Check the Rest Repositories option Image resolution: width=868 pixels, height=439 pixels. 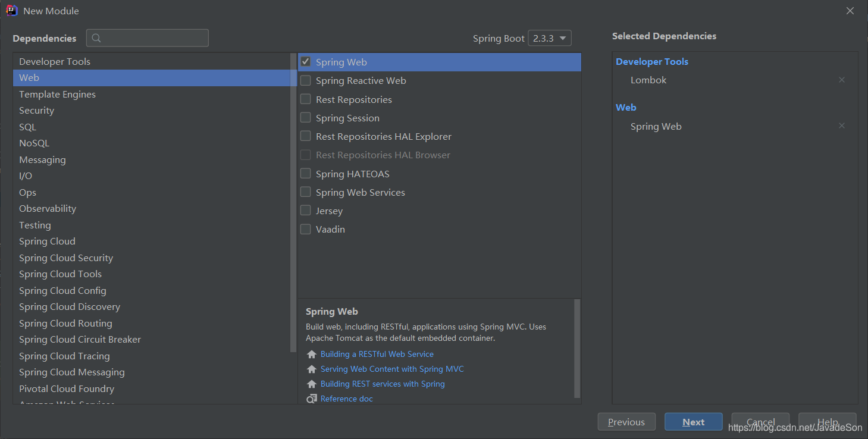pyautogui.click(x=306, y=99)
